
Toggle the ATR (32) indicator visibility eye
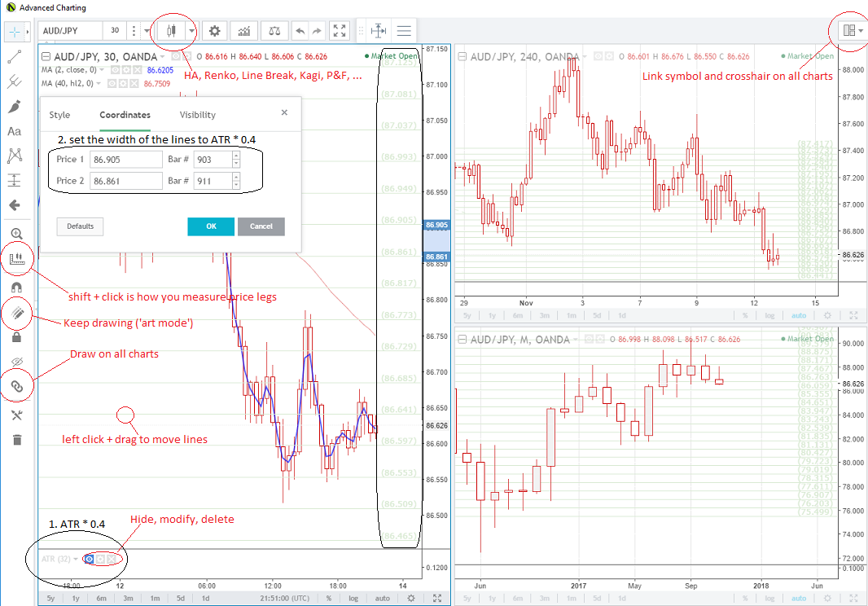coord(89,559)
